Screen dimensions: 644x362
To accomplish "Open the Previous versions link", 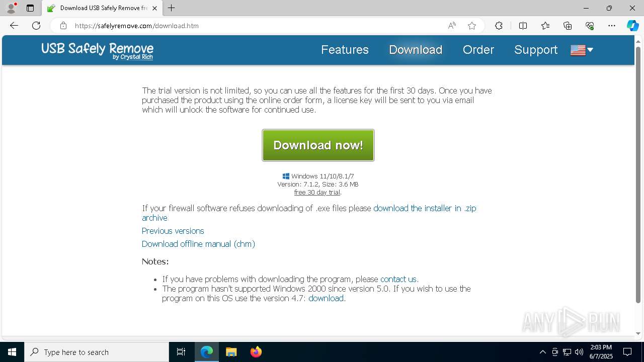I will point(173,231).
